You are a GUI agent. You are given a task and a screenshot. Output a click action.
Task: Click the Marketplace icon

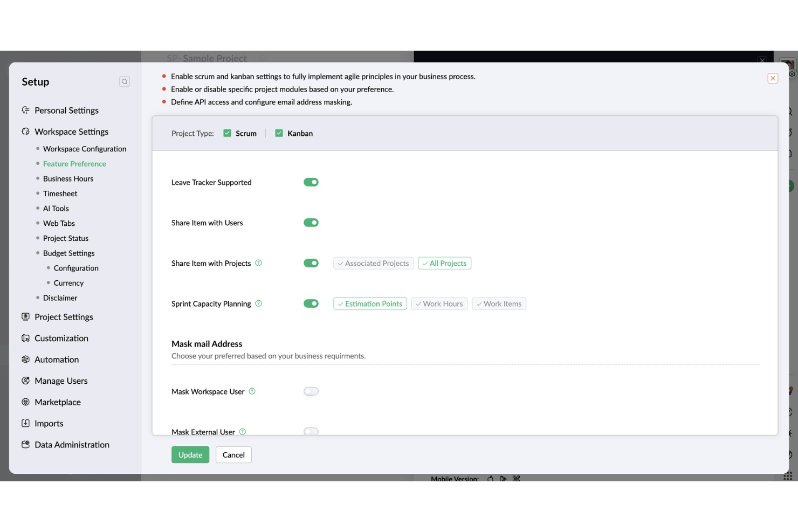point(25,402)
